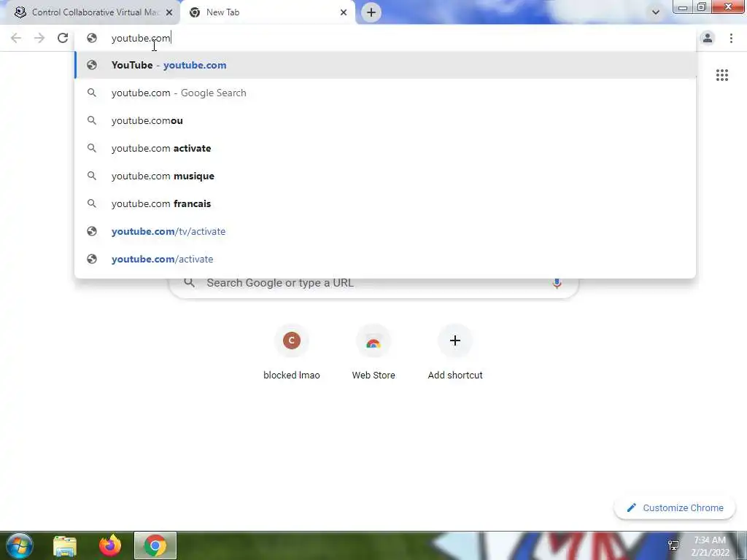Click the taskbar clock showing 7:34 AM
The height and width of the screenshot is (560, 747).
click(x=710, y=545)
